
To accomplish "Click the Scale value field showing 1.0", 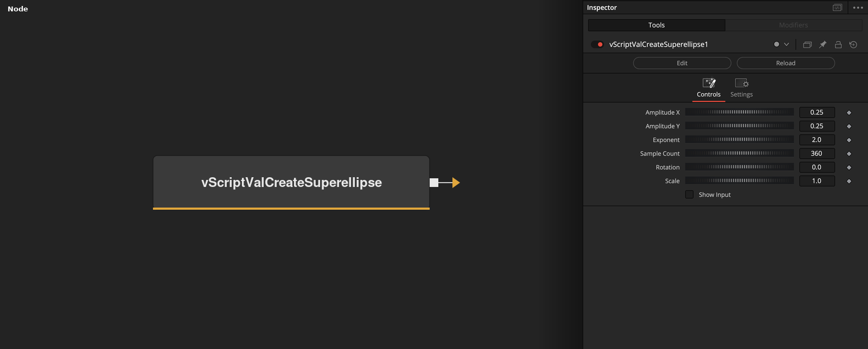I will coord(817,181).
